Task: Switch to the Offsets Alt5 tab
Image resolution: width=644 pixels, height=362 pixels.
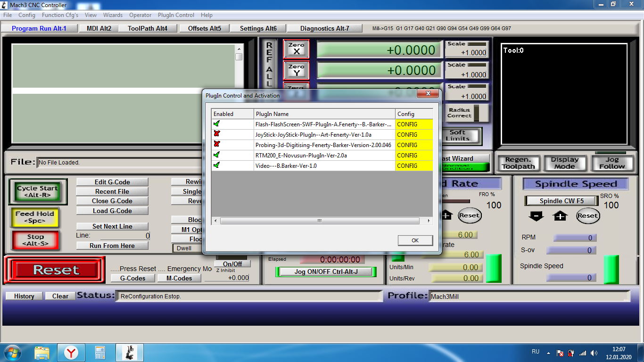Action: 205,28
